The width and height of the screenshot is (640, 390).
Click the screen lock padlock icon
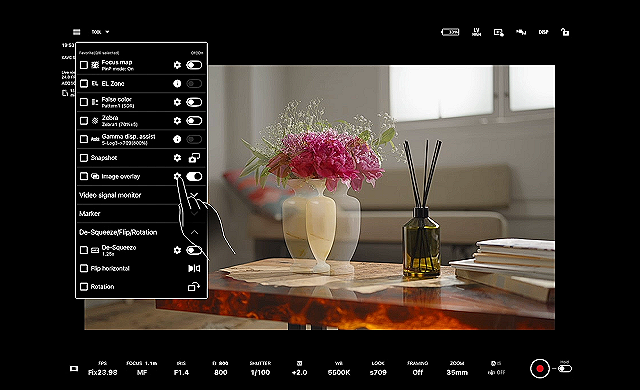pyautogui.click(x=565, y=32)
